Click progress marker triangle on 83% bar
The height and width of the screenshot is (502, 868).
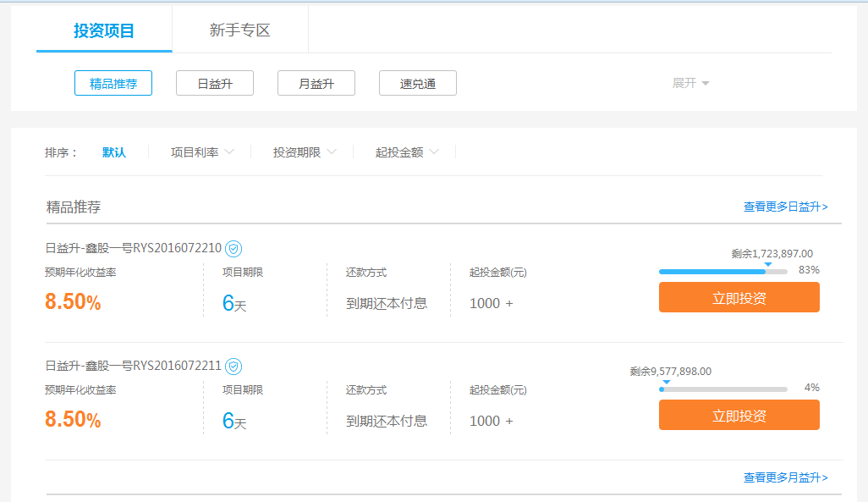coord(767,264)
